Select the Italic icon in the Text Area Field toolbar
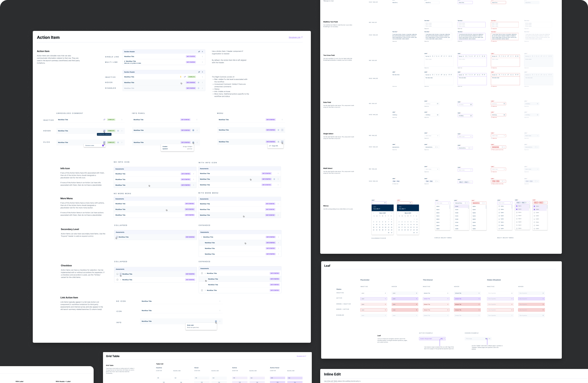This screenshot has height=383, width=588. point(435,56)
